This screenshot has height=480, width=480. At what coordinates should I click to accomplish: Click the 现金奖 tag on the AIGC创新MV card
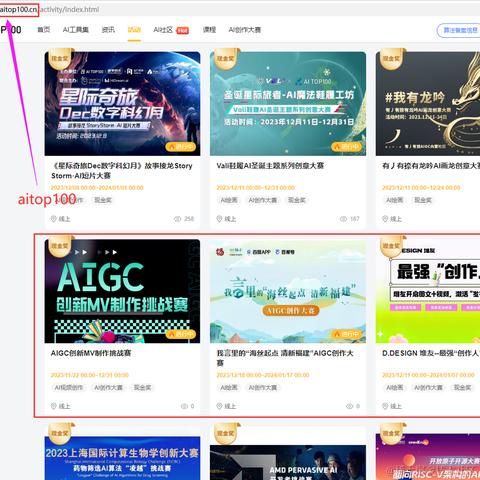pyautogui.click(x=142, y=387)
